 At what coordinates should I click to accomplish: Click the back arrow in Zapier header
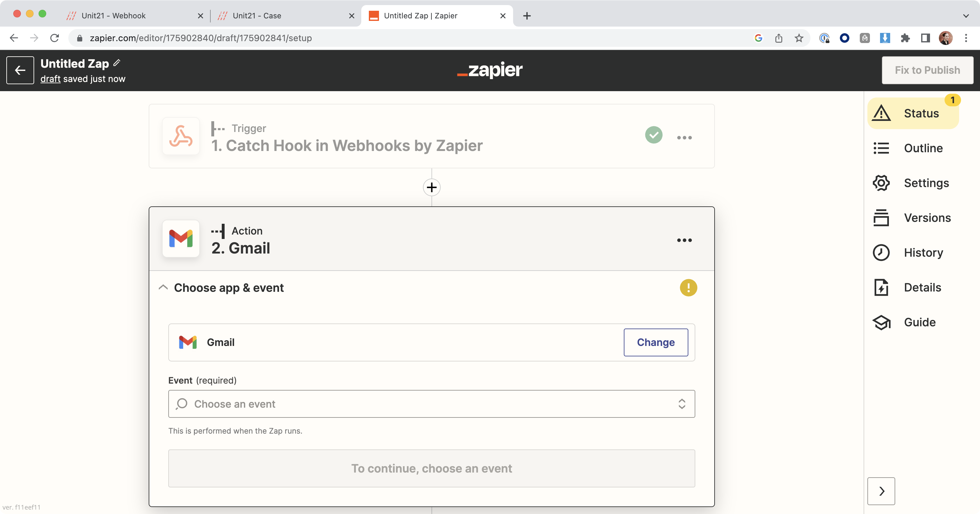point(20,70)
